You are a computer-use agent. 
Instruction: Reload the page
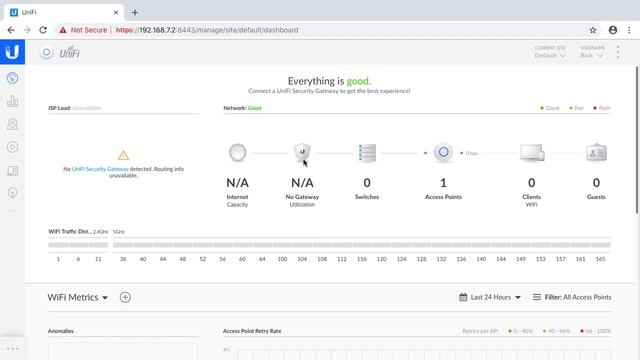pyautogui.click(x=43, y=30)
